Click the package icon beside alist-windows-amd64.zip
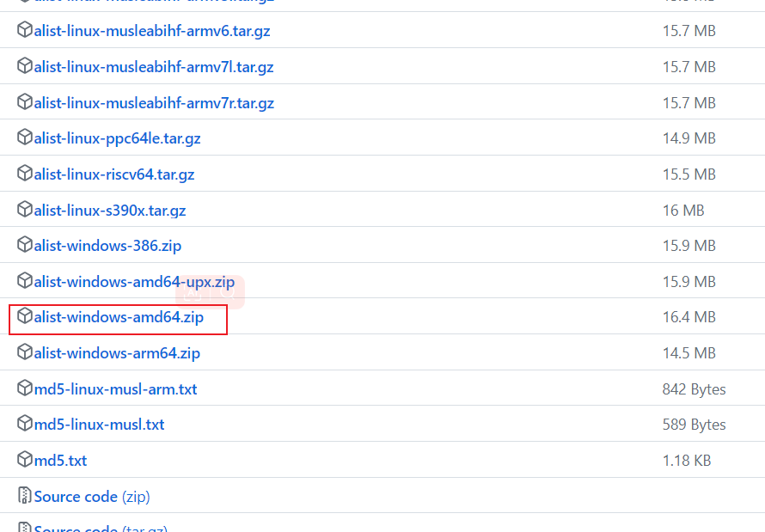This screenshot has height=532, width=765. (x=23, y=317)
